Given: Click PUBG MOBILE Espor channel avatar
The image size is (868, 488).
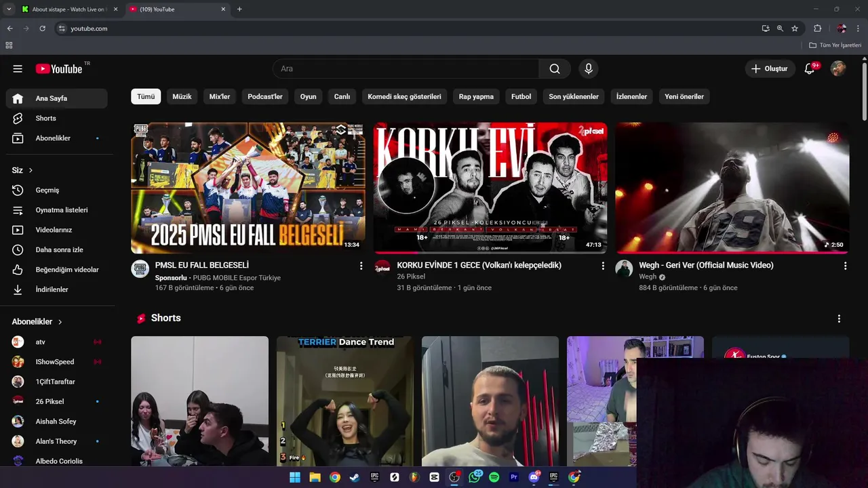Looking at the screenshot, I should 140,268.
